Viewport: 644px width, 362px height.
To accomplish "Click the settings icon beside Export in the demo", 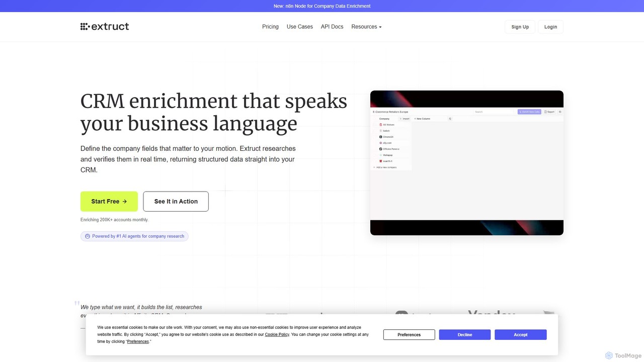I will [x=560, y=112].
